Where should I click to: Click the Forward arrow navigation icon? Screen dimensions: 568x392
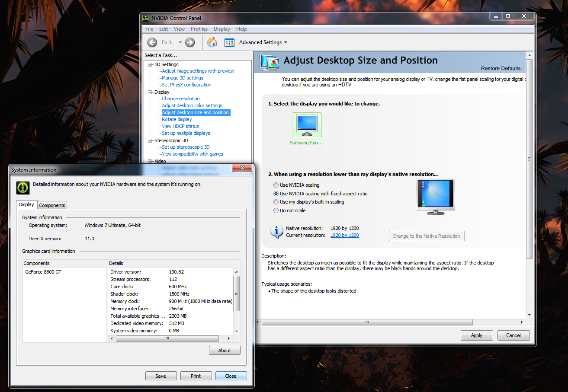click(190, 42)
